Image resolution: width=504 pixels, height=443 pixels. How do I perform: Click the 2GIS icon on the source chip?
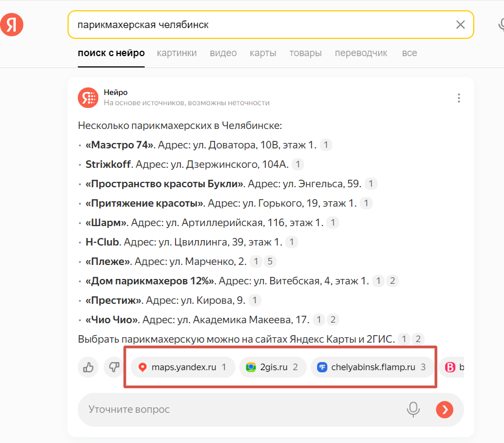251,367
